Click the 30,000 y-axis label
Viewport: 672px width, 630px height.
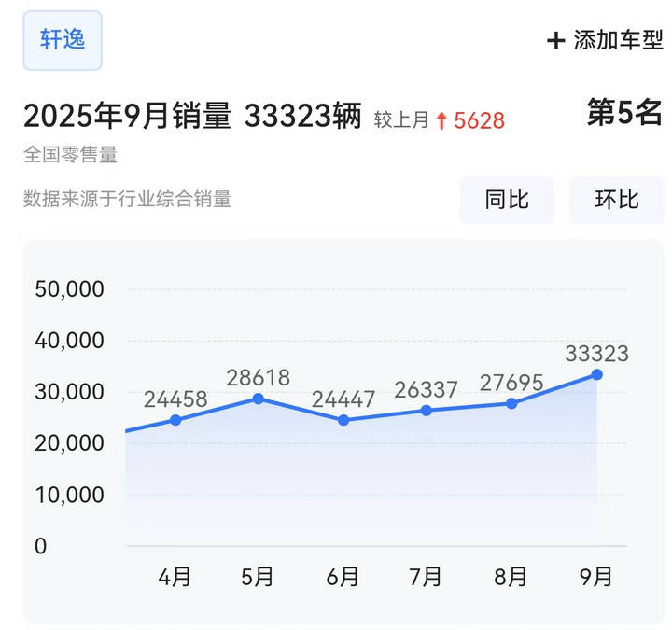point(69,392)
